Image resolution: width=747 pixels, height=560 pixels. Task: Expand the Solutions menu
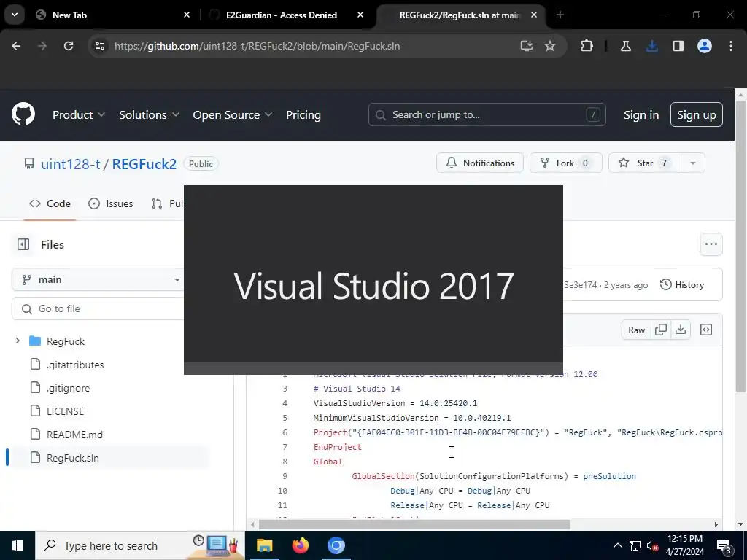(x=149, y=114)
